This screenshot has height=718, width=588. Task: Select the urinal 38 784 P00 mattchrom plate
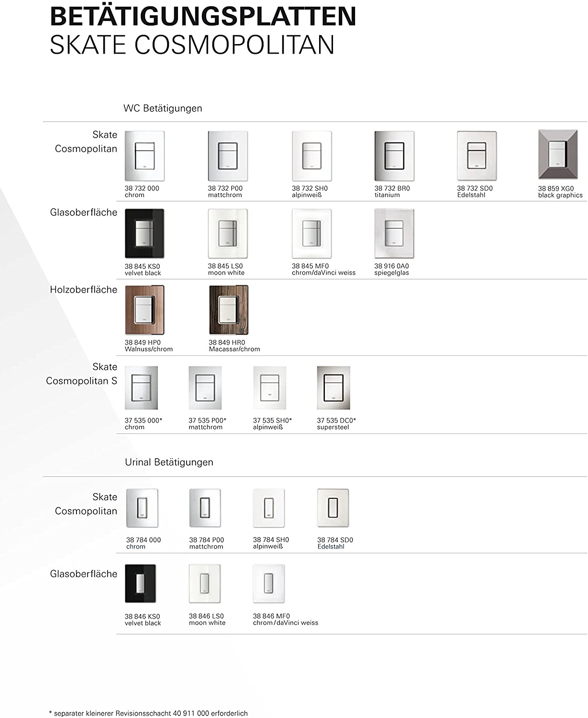coord(205,508)
